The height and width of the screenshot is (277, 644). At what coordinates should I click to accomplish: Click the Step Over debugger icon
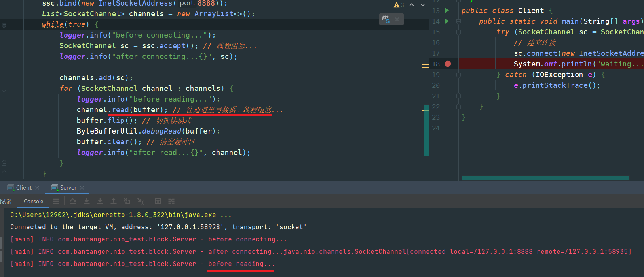coord(73,201)
